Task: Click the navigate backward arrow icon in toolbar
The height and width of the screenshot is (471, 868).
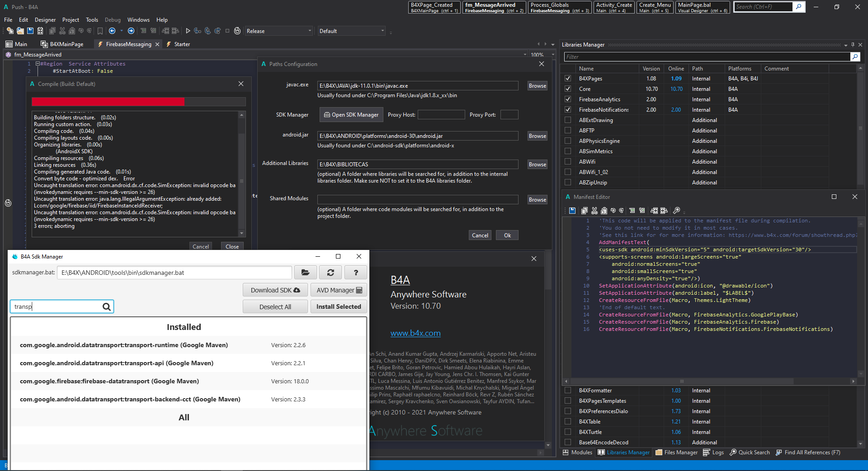Action: click(112, 31)
